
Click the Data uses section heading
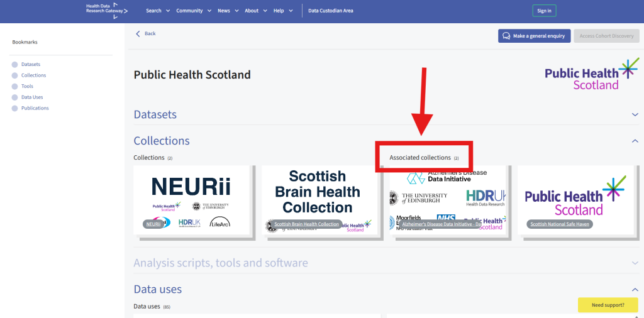coord(158,289)
